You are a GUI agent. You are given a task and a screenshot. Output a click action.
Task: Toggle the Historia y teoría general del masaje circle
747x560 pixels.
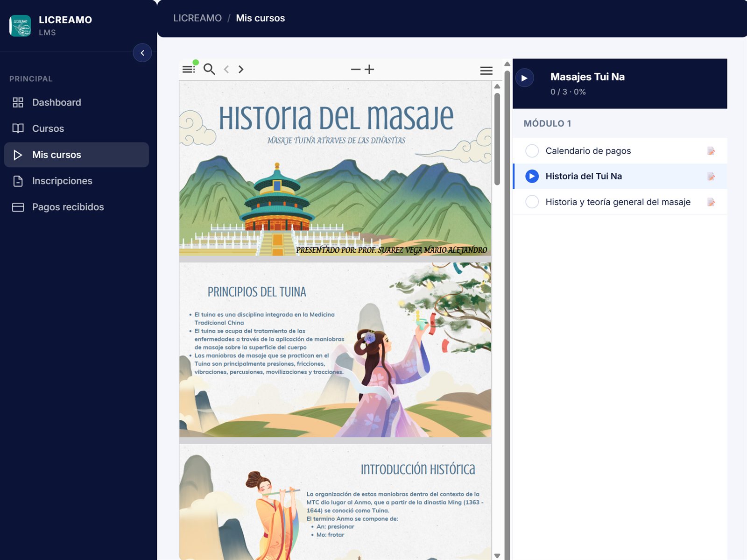coord(532,202)
